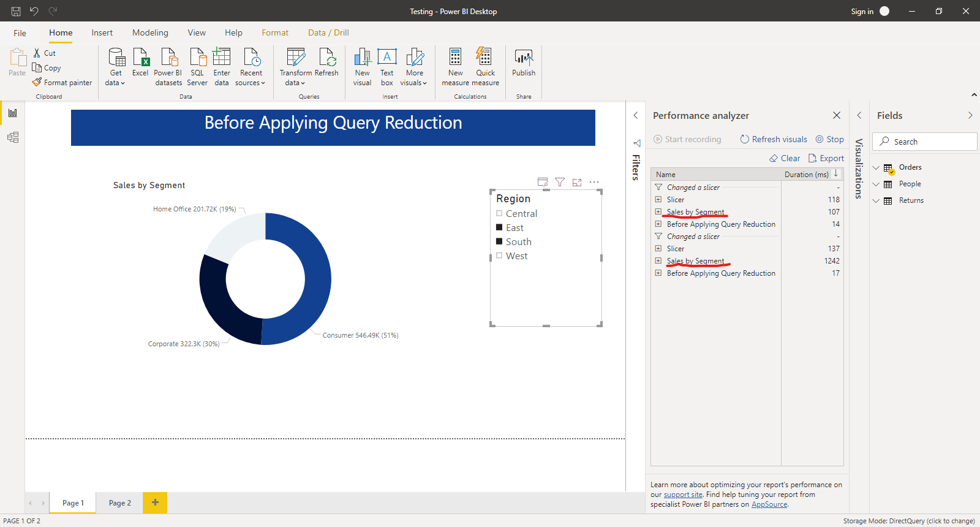Screen dimensions: 980x527
Task: Switch to the Insert ribbon tab
Action: (102, 32)
